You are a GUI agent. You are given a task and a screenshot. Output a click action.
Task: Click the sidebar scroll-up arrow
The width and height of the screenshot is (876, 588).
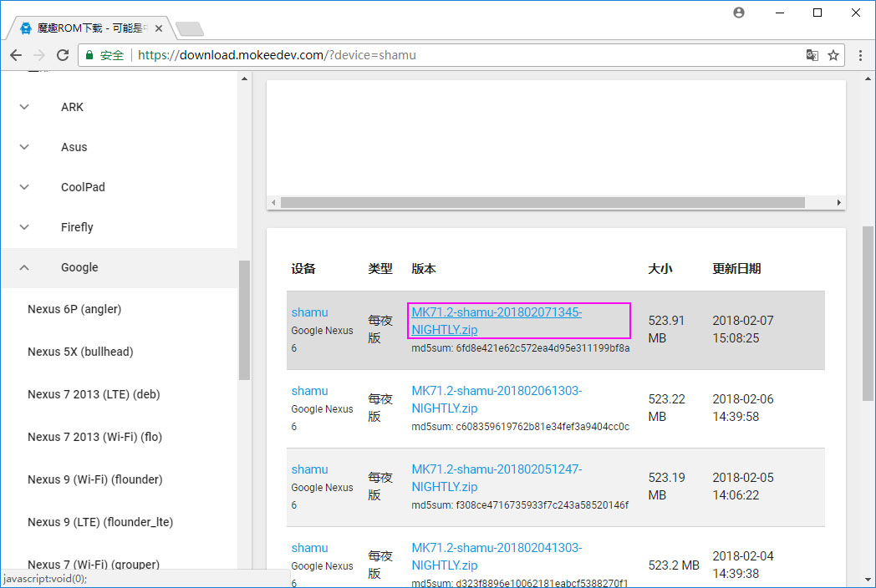coord(244,79)
